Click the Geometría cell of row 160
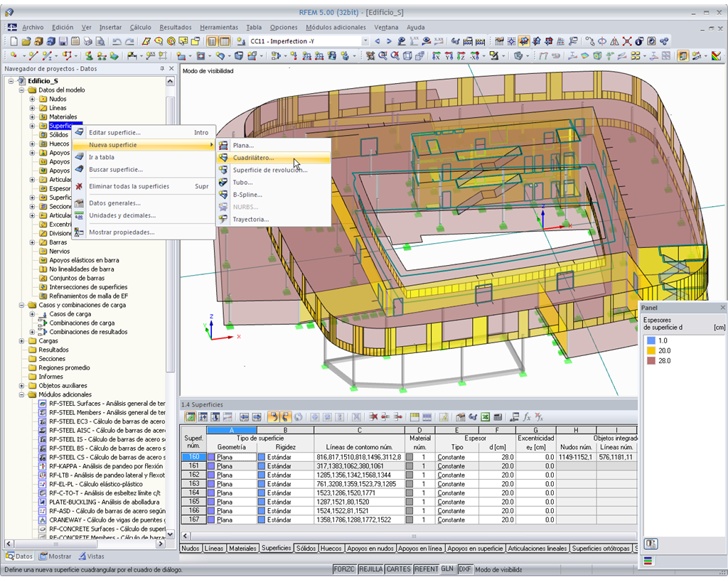Viewport: 728px width, 582px height. 232,457
